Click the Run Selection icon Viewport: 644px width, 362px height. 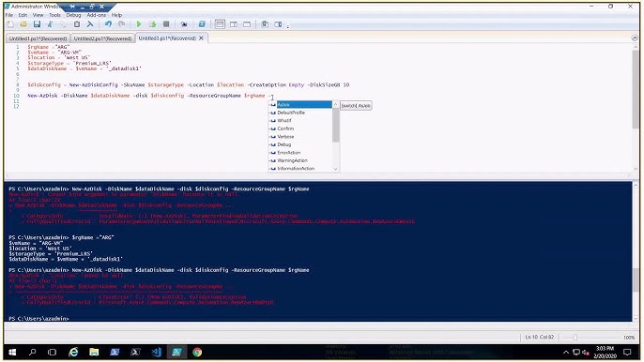pos(152,24)
